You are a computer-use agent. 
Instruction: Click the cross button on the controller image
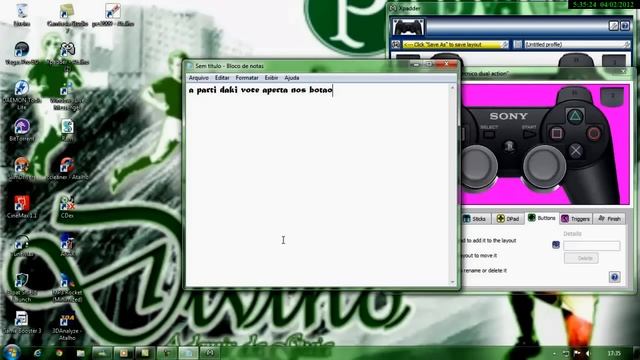coord(576,151)
